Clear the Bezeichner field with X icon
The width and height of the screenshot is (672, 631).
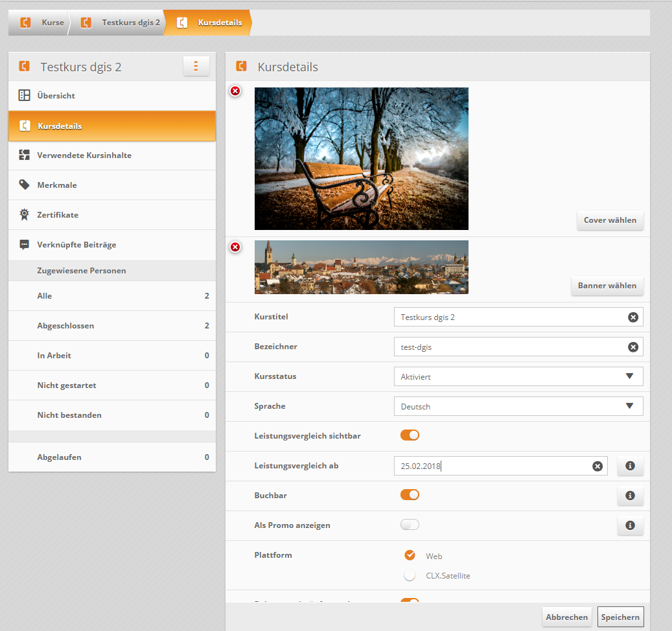[632, 347]
